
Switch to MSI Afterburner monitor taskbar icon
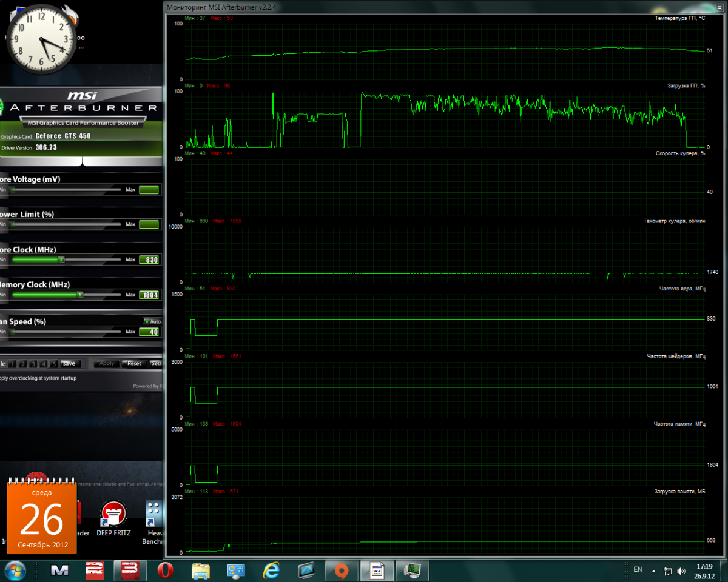coord(413,570)
